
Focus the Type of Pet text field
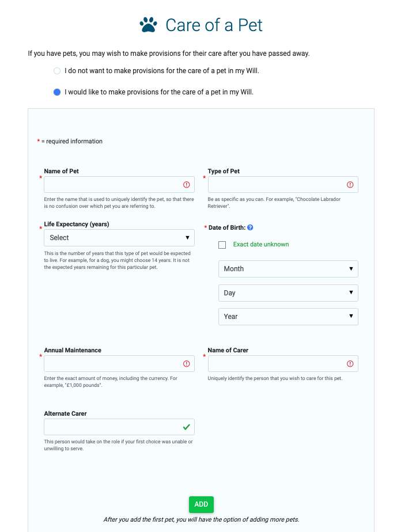283,185
